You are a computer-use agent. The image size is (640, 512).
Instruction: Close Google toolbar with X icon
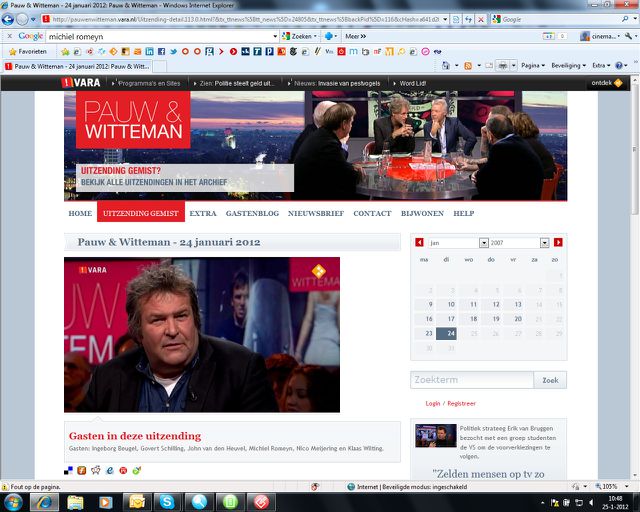tap(10, 36)
